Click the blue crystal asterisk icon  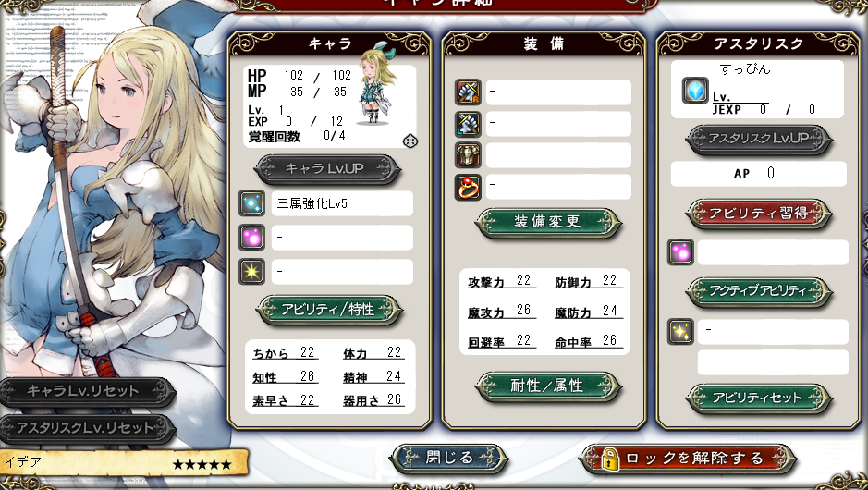695,90
